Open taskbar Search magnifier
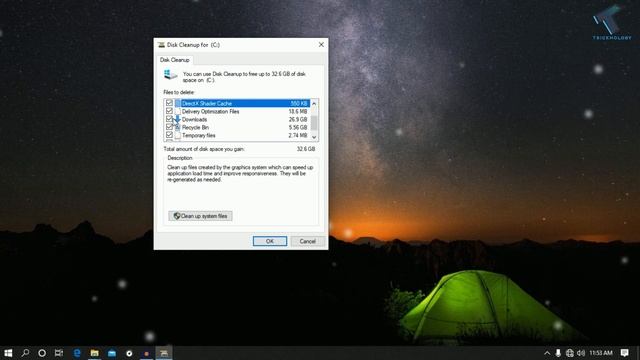640x360 pixels. pyautogui.click(x=25, y=353)
